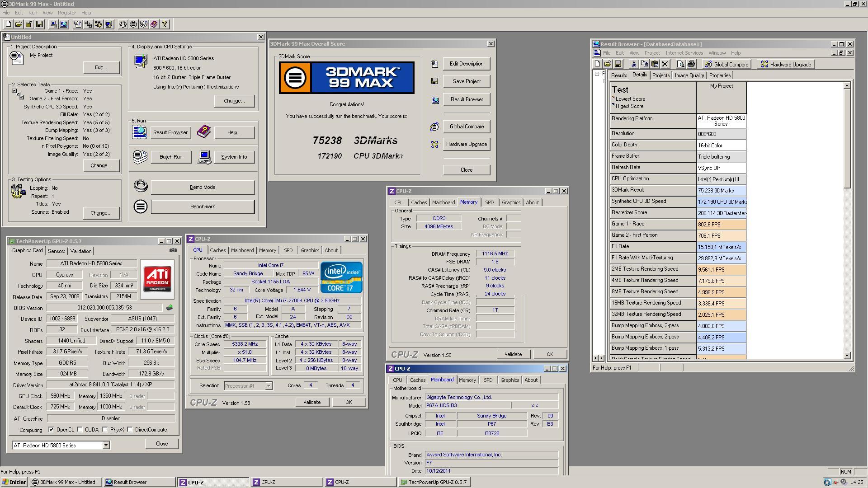Click the Copy icon in the Result Browser toolbar

tap(644, 64)
